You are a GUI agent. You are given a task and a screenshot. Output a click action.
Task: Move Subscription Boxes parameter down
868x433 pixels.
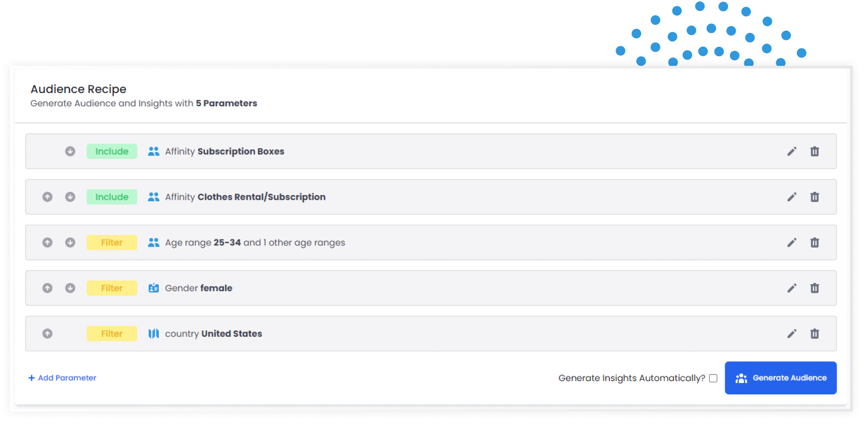[x=70, y=151]
